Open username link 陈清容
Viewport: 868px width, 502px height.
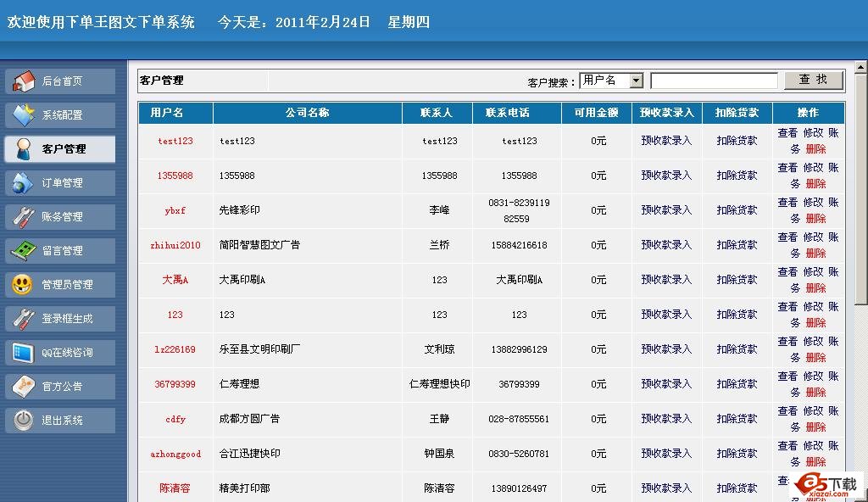175,488
